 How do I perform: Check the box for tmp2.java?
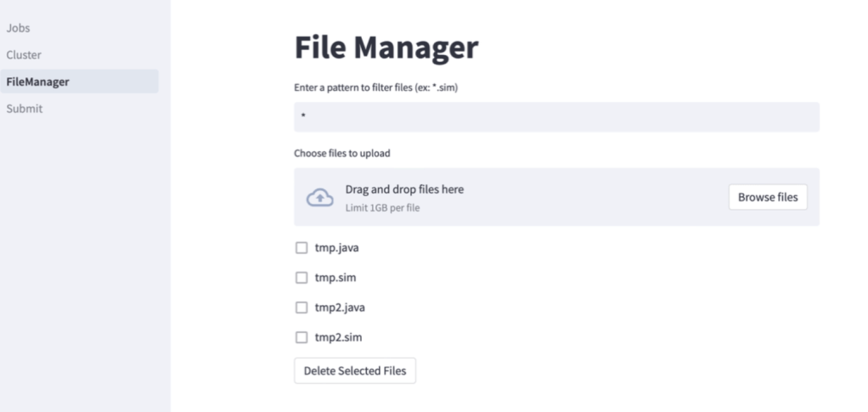(x=301, y=308)
